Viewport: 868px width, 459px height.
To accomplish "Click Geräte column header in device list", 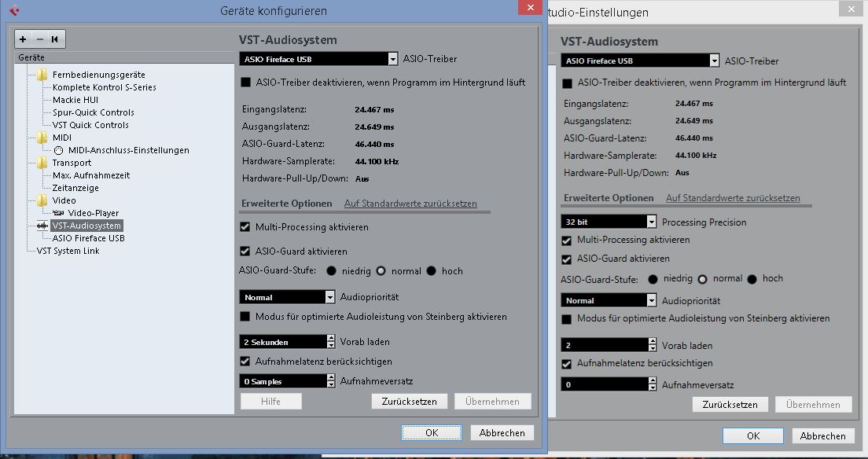I will (124, 57).
